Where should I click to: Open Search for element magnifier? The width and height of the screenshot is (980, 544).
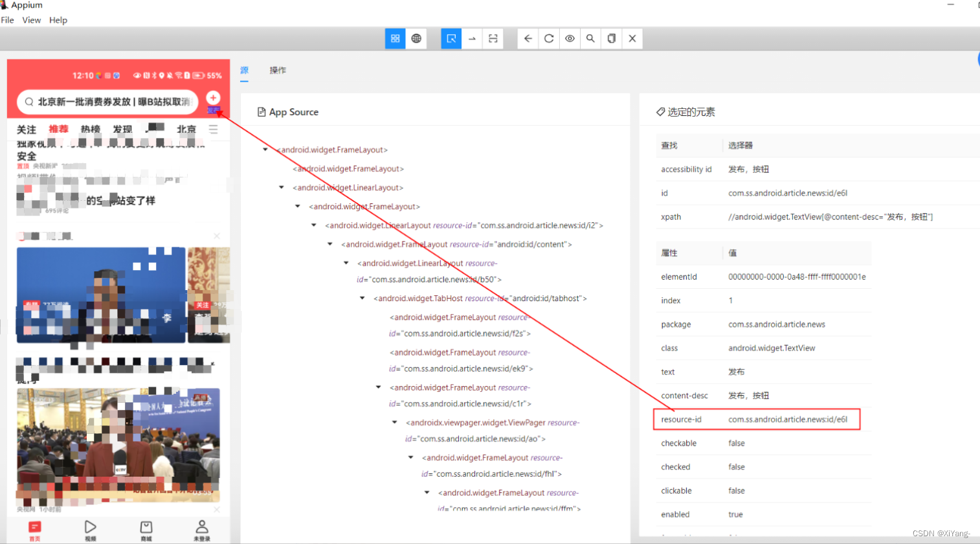pyautogui.click(x=590, y=39)
